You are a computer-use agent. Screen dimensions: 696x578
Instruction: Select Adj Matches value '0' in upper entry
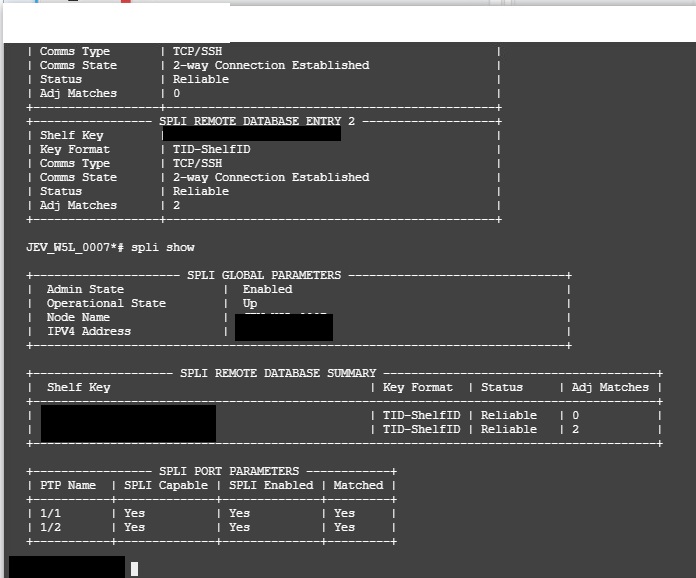[176, 93]
